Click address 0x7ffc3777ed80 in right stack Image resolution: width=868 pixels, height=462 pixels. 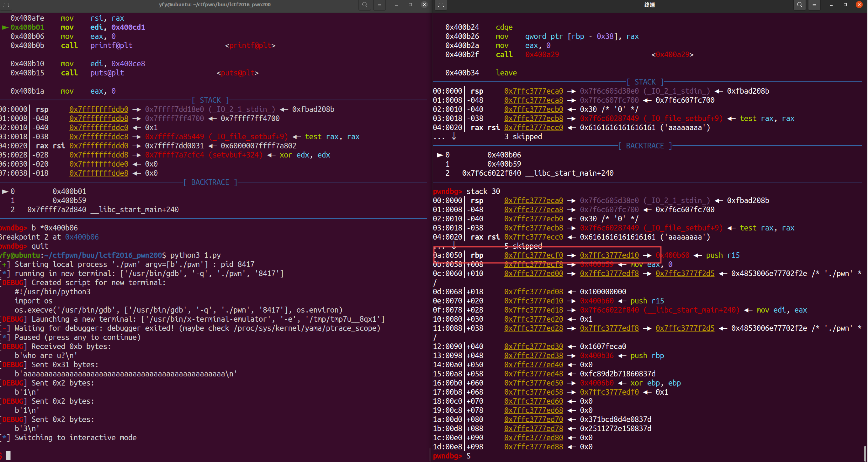pos(534,438)
